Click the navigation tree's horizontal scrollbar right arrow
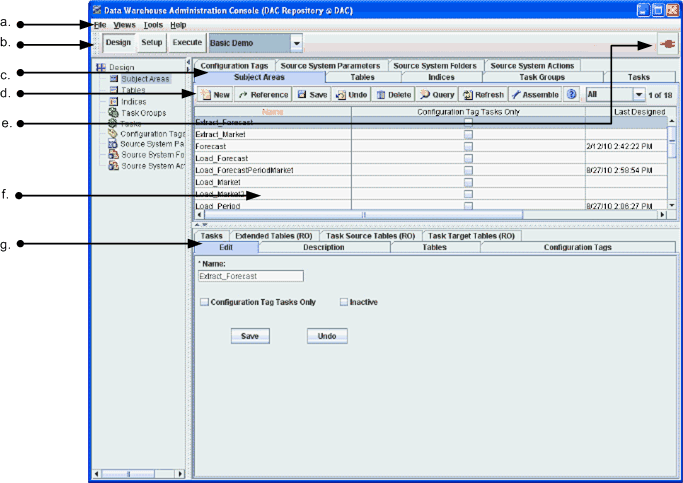 click(x=180, y=473)
